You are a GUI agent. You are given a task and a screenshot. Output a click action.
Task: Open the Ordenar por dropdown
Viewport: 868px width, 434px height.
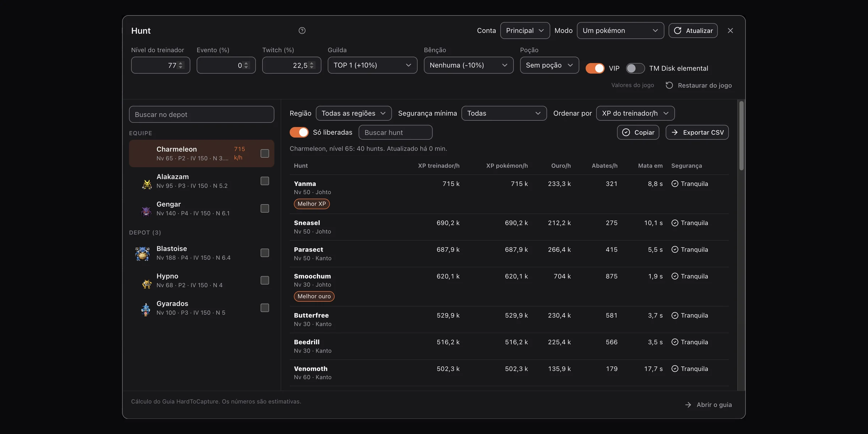point(635,114)
